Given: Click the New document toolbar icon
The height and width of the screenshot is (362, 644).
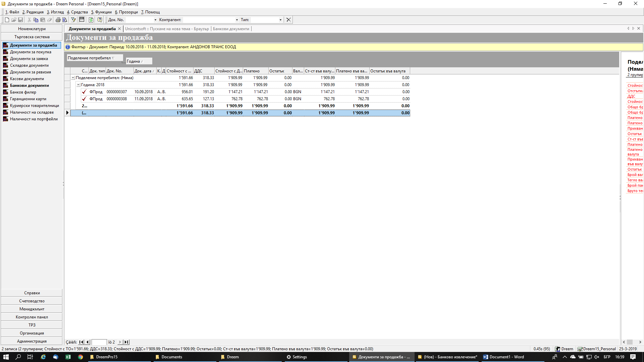Looking at the screenshot, I should pos(7,20).
